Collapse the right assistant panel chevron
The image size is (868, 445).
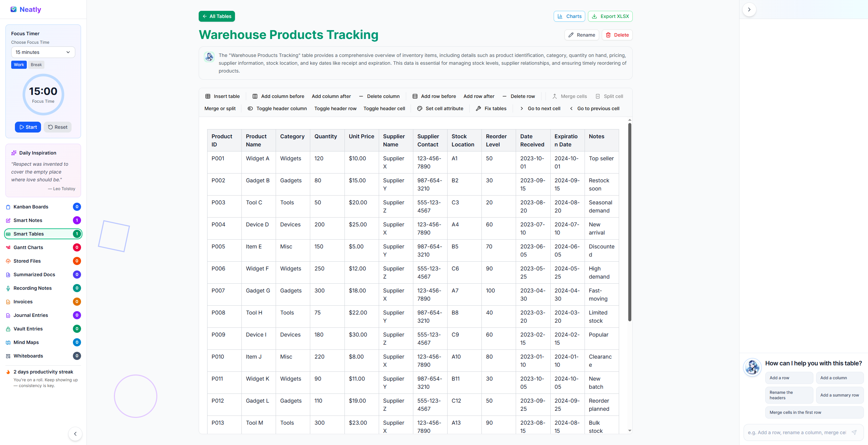click(x=749, y=9)
